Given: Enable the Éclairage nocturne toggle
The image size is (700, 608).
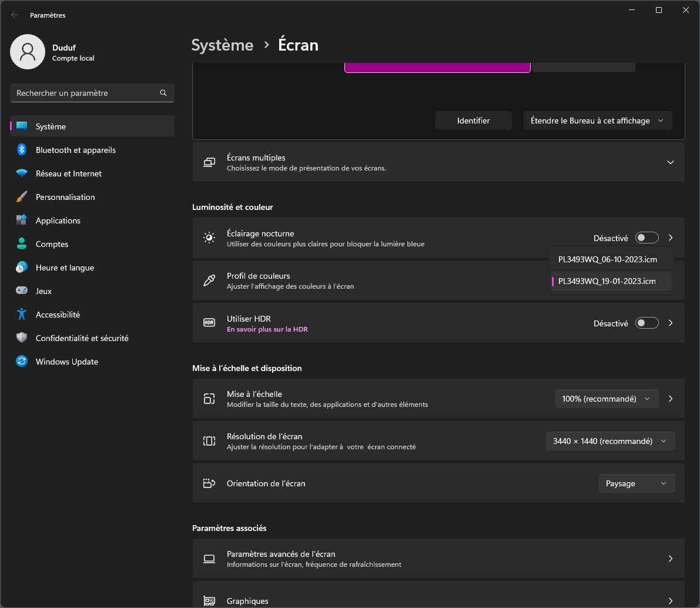Looking at the screenshot, I should point(647,238).
